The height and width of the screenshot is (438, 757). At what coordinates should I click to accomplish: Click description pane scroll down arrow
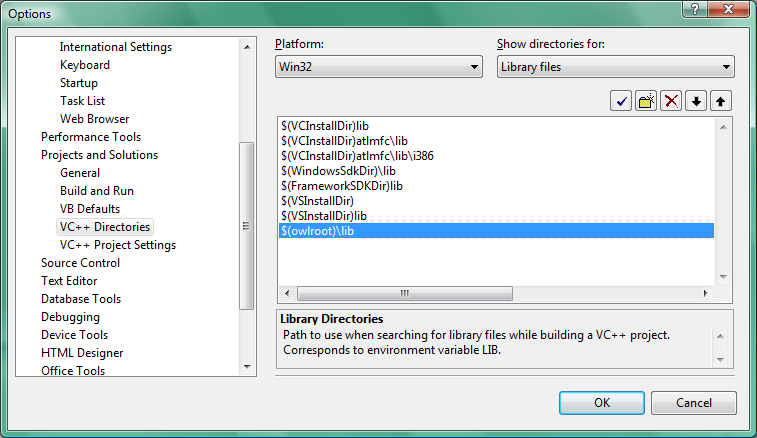(720, 359)
